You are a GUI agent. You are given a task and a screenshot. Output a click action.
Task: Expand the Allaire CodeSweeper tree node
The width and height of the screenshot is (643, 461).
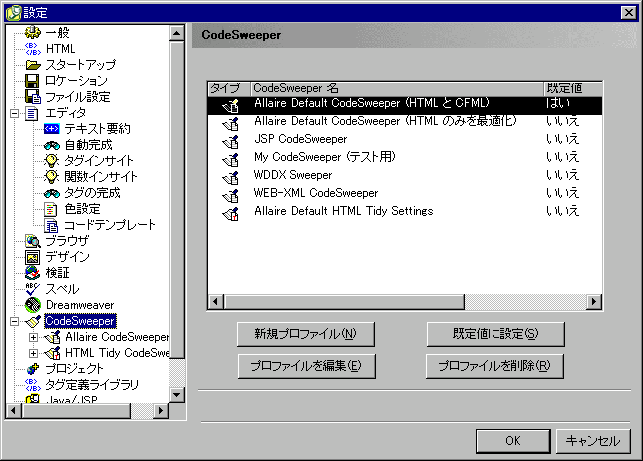pos(34,338)
